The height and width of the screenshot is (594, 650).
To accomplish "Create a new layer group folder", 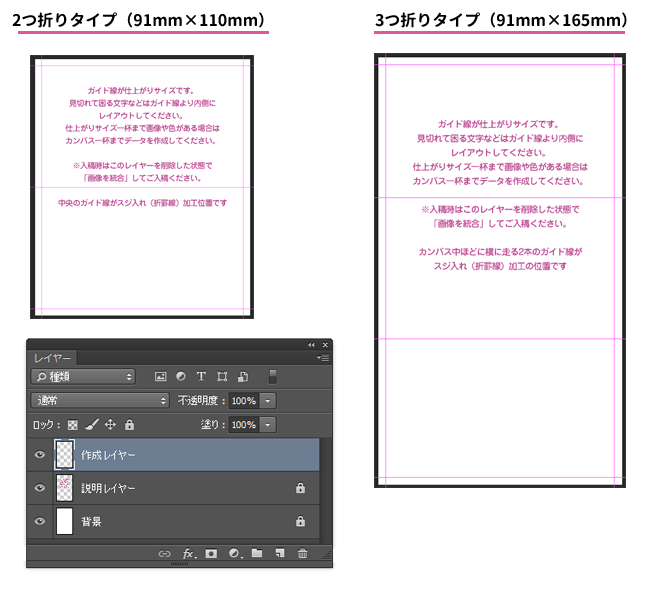I will coord(257,553).
